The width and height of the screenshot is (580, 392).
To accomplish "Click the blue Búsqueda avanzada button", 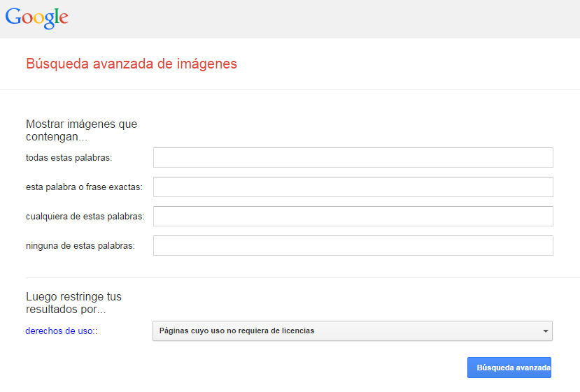I will point(509,368).
